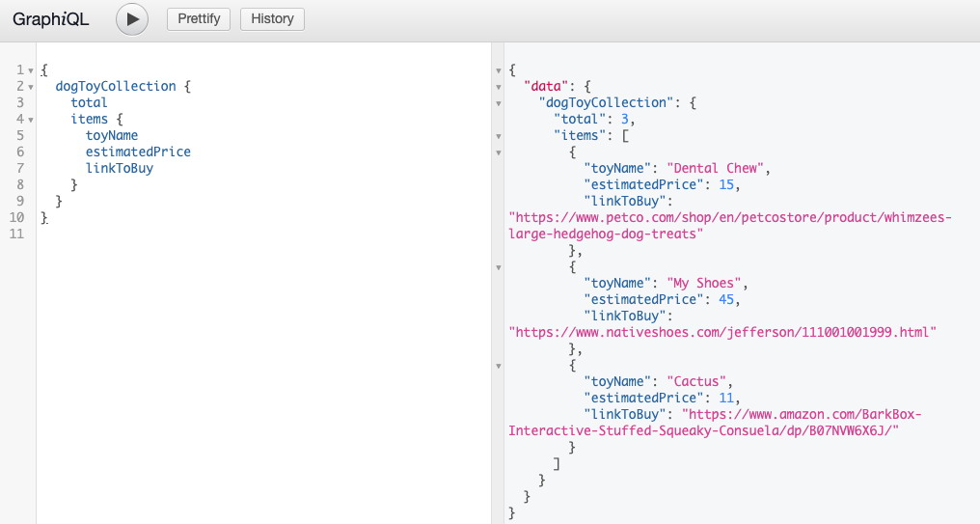Click line number 9 in the gutter
This screenshot has width=980, height=524.
20,201
